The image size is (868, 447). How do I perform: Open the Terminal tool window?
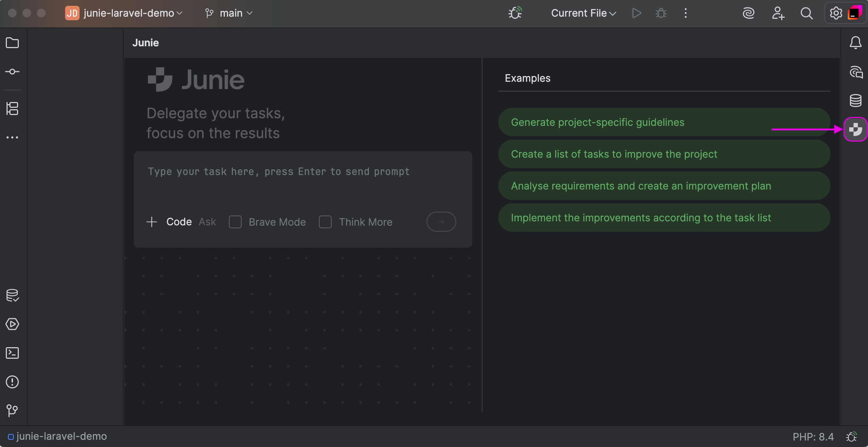click(x=12, y=353)
